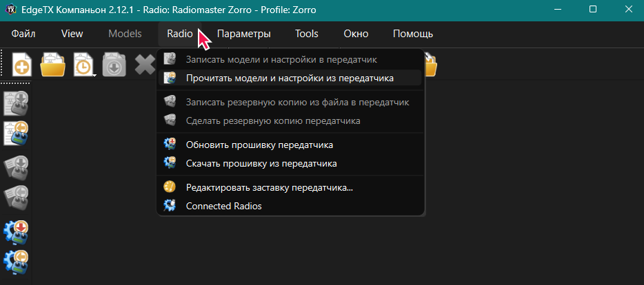The width and height of the screenshot is (644, 285).
Task: Click top sidebar write-models-to-radio icon
Action: [x=17, y=103]
